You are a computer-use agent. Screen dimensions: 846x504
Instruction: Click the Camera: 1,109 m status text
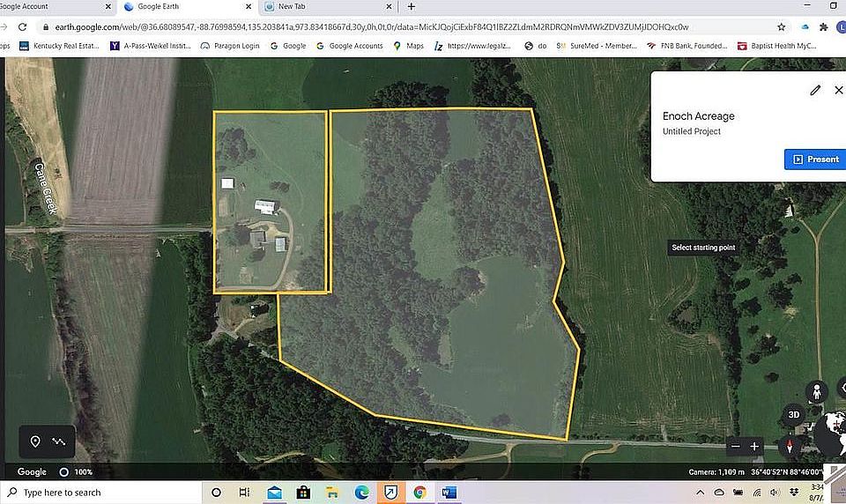point(716,472)
